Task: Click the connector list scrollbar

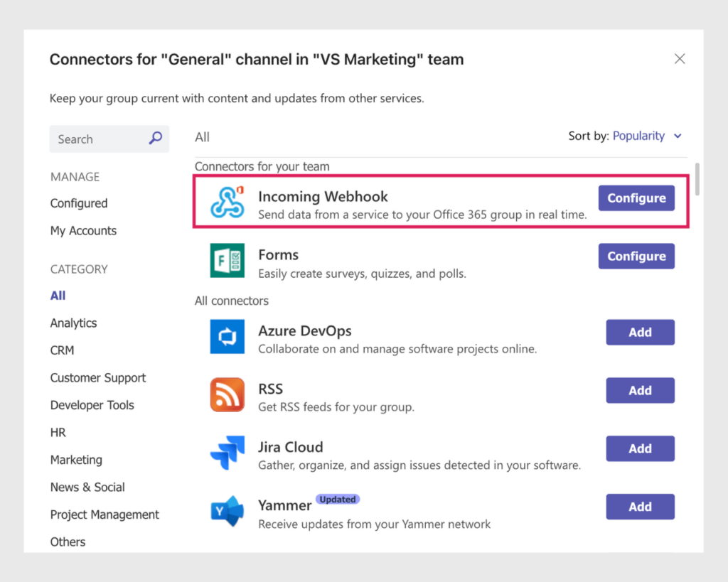Action: 697,179
